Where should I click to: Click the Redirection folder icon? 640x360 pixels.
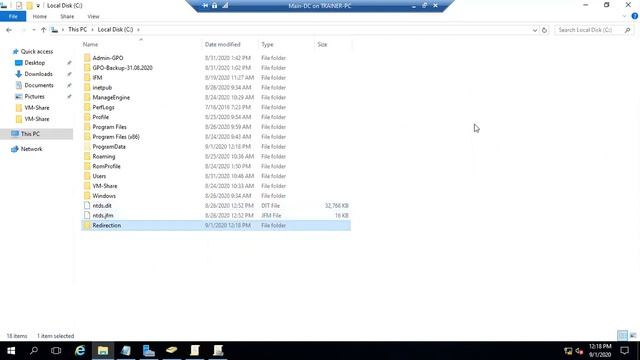pos(87,225)
